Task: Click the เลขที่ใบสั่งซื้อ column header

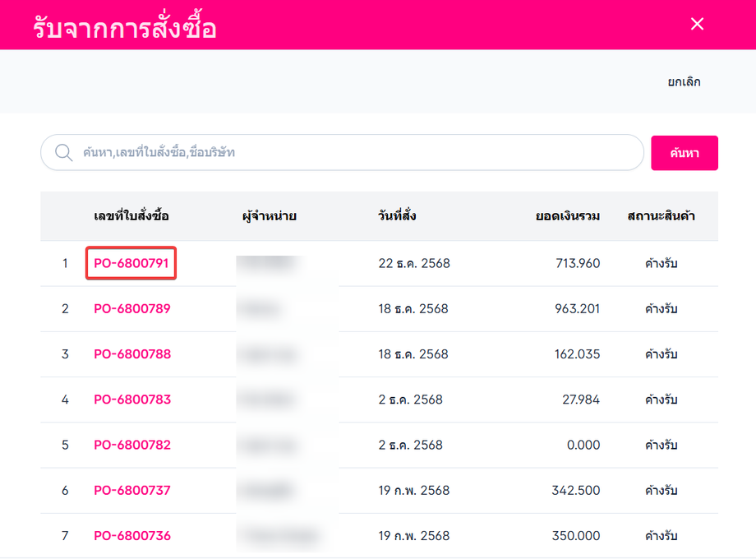Action: (x=131, y=215)
